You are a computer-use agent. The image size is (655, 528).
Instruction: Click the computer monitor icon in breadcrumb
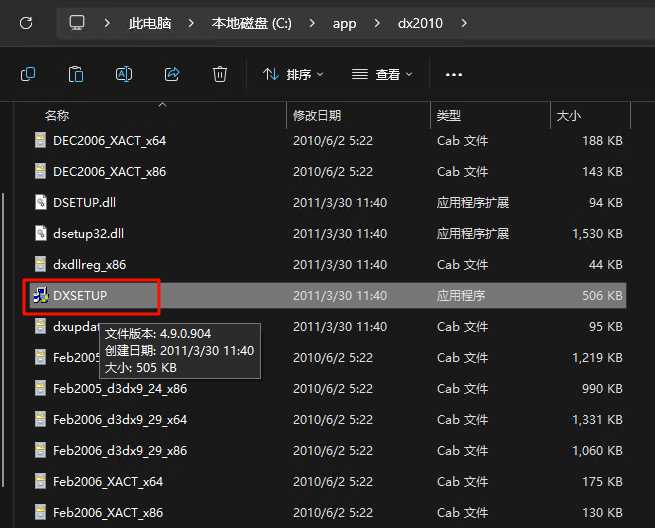pos(77,23)
